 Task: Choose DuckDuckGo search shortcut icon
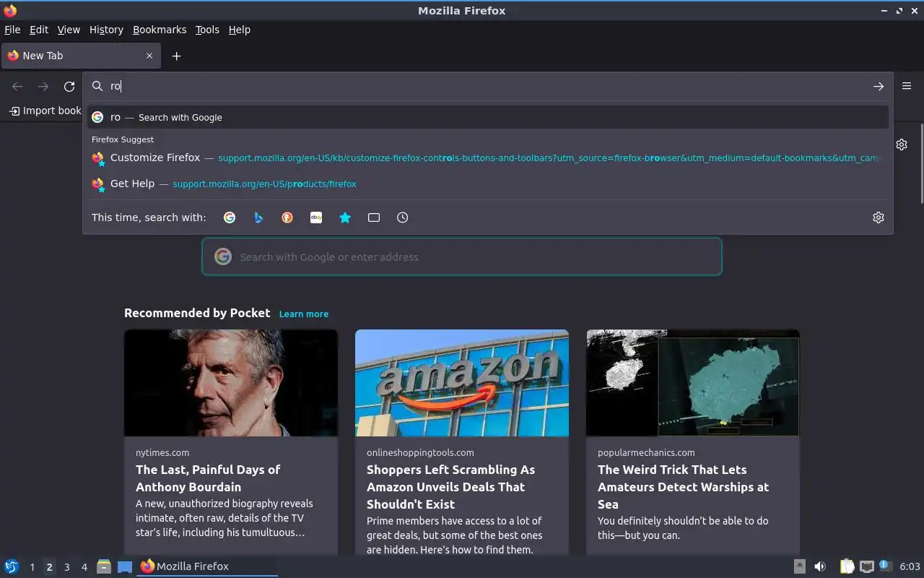click(x=287, y=217)
